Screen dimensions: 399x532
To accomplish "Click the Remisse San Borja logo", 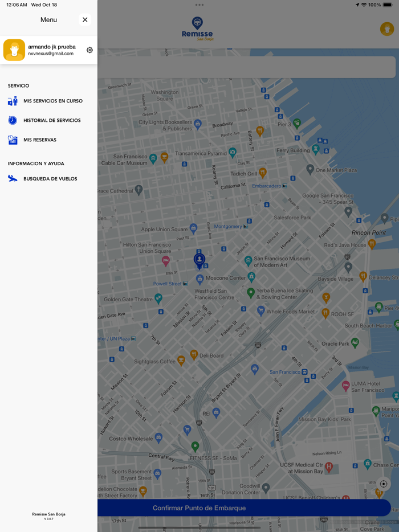I will click(197, 29).
